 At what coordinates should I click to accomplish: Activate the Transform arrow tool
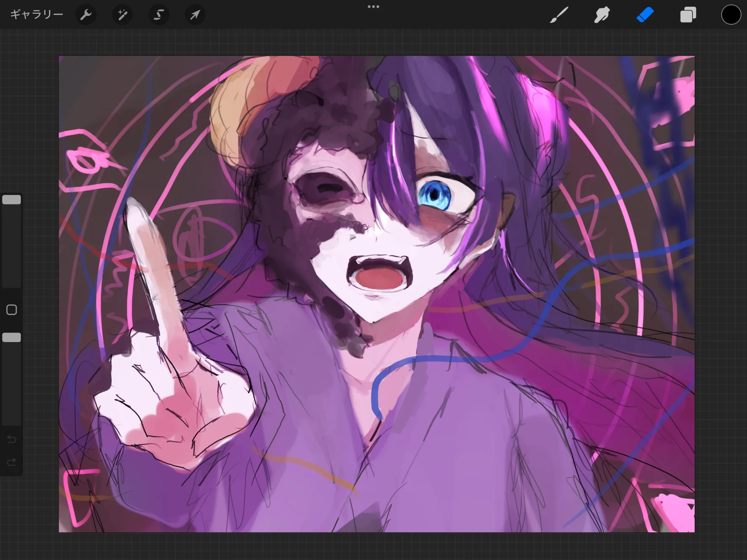pos(195,15)
